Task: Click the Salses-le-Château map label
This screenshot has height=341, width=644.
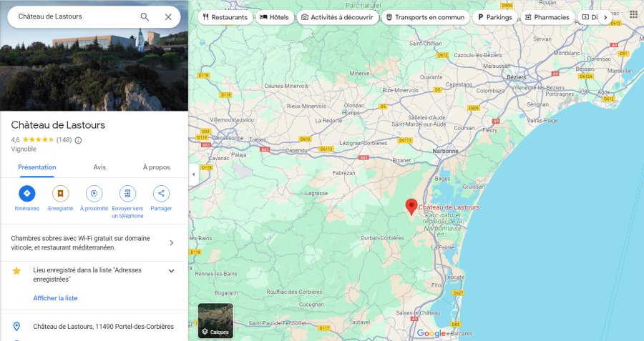Action: pos(418,312)
